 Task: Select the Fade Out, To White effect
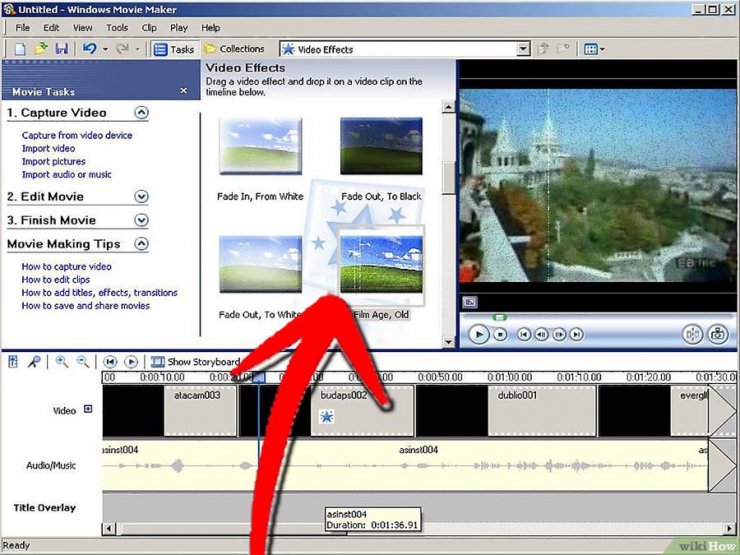pyautogui.click(x=260, y=264)
